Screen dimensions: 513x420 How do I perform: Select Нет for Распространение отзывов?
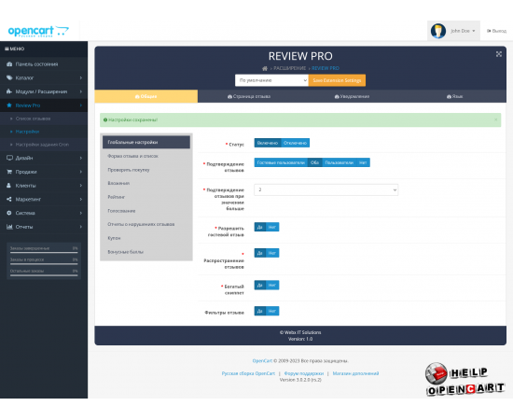pyautogui.click(x=272, y=253)
